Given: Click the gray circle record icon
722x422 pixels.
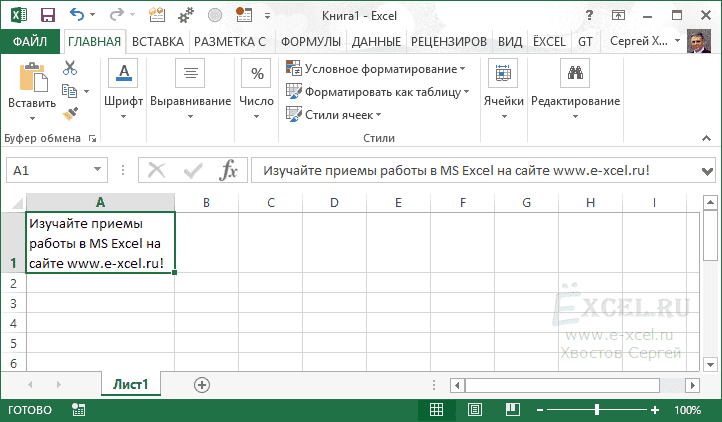Looking at the screenshot, I should point(215,15).
